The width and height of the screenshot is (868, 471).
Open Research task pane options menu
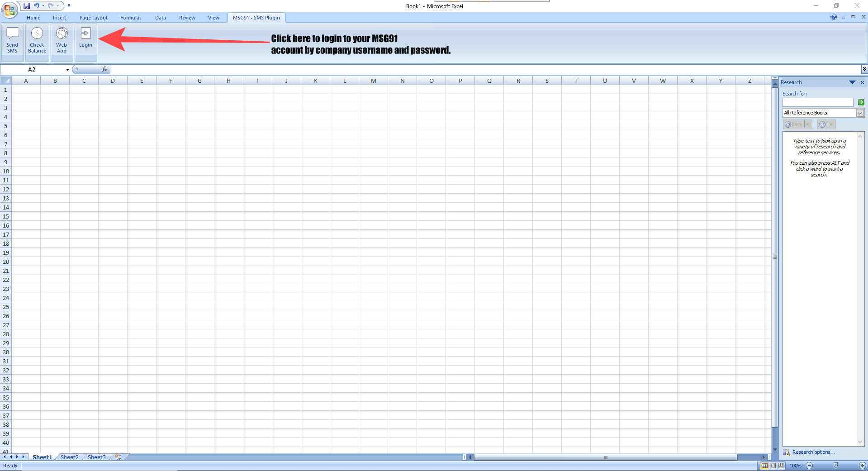coord(852,82)
